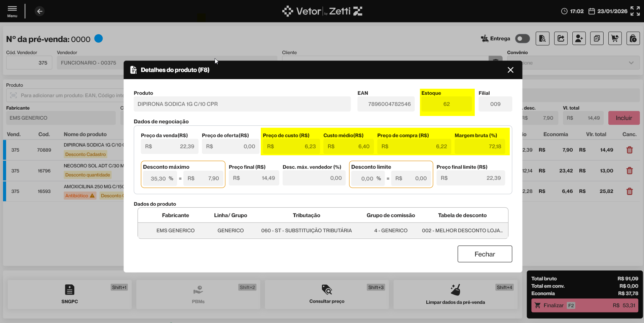This screenshot has height=323, width=644.
Task: Click the share/export arrow icon button
Action: (x=561, y=39)
